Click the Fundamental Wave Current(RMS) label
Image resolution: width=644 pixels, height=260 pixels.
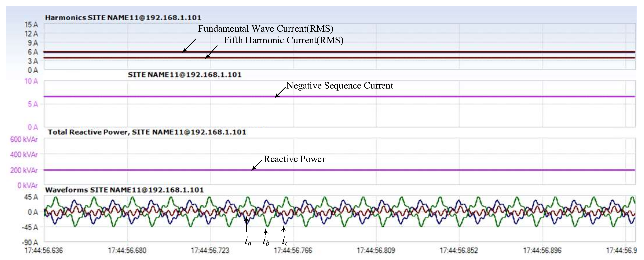coord(265,29)
